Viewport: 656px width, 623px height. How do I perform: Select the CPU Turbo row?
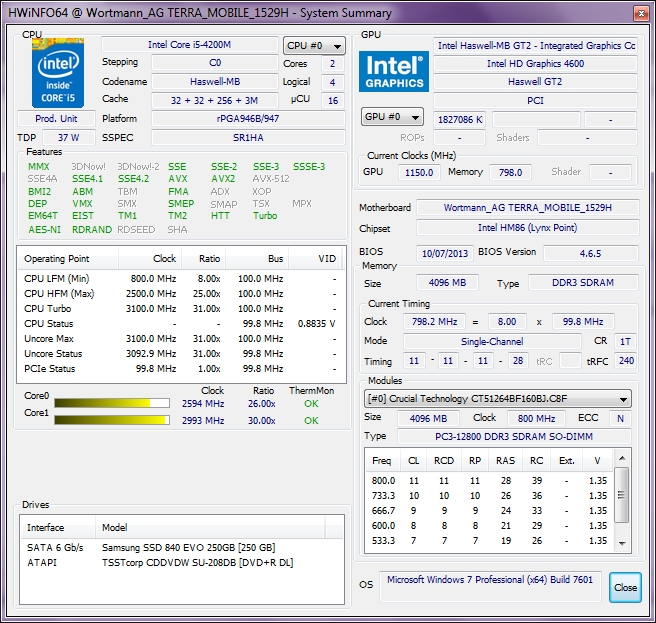pos(181,309)
